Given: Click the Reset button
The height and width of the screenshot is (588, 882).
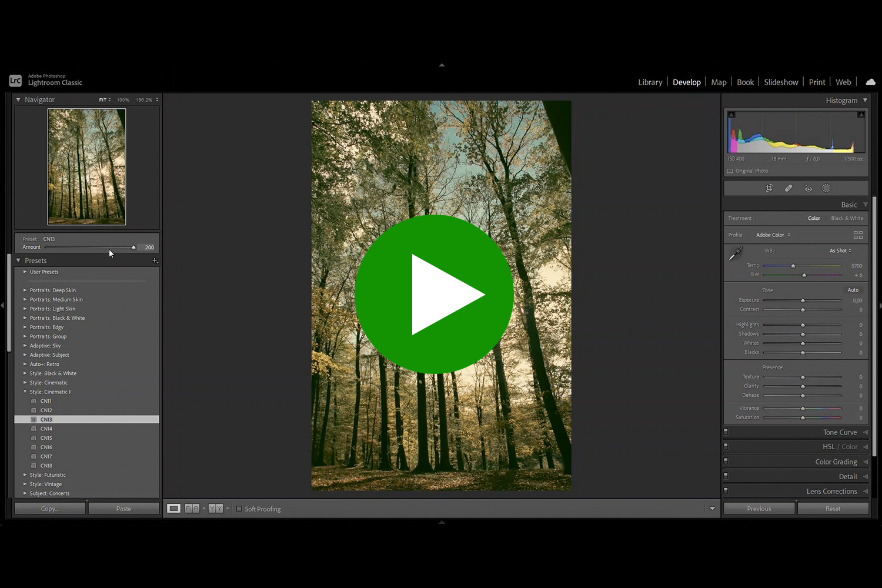Looking at the screenshot, I should (x=833, y=509).
